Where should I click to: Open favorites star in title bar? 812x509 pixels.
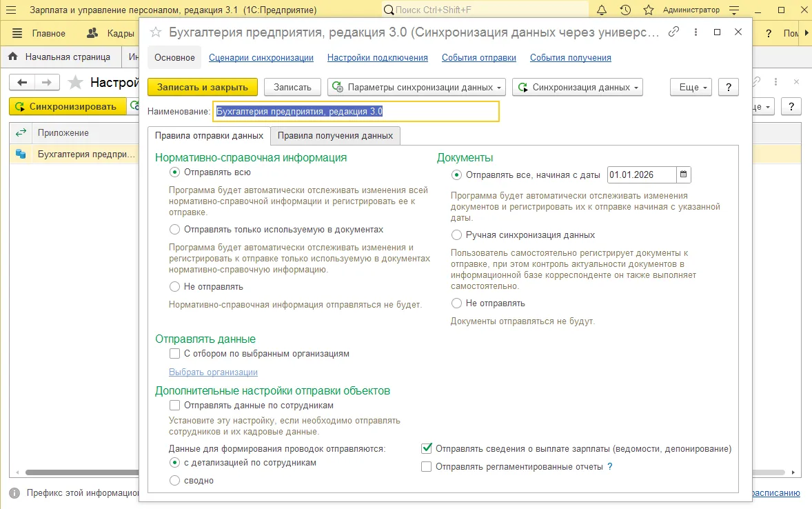[x=649, y=10]
